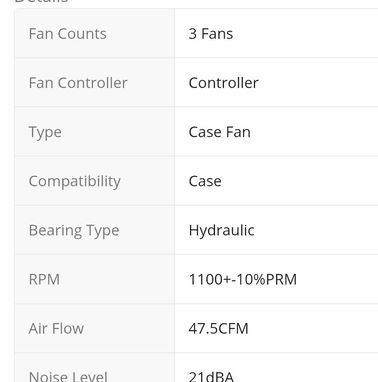Image resolution: width=378 pixels, height=382 pixels.
Task: Select the Case Fan value
Action: [219, 132]
